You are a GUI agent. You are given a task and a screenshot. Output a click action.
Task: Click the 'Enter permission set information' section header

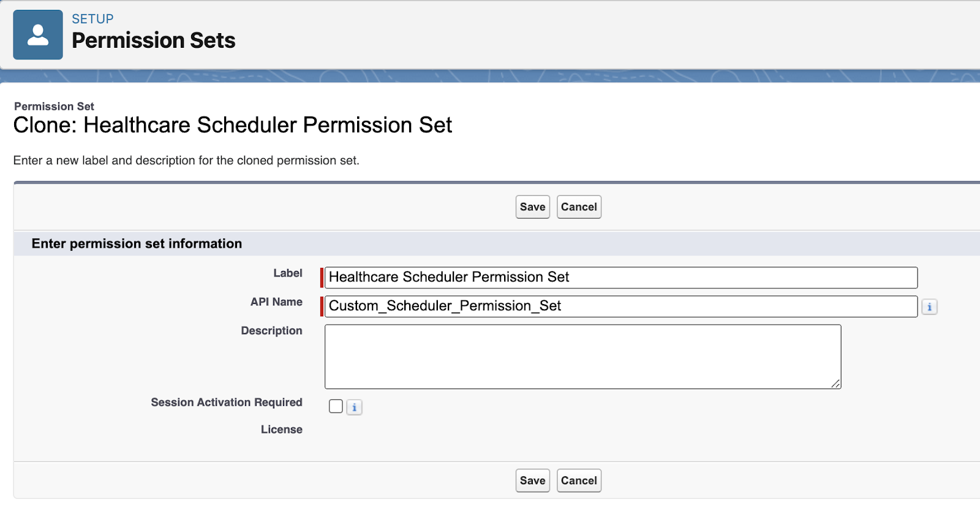tap(137, 243)
